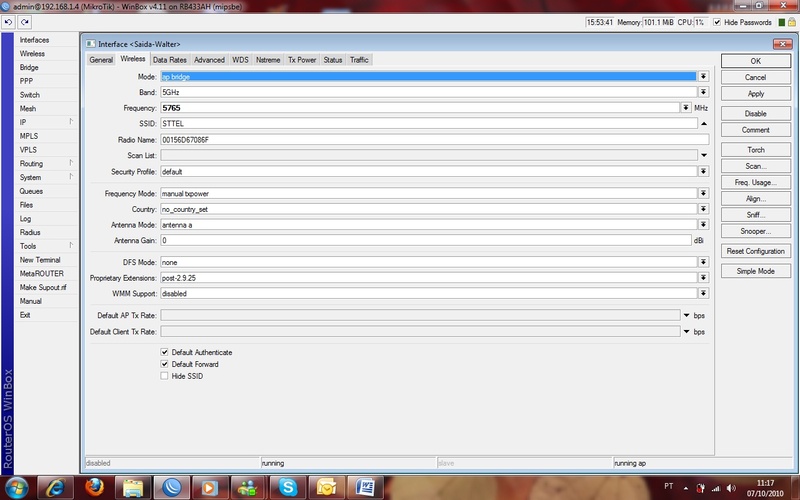The image size is (800, 500).
Task: Switch to the General tab
Action: (101, 60)
